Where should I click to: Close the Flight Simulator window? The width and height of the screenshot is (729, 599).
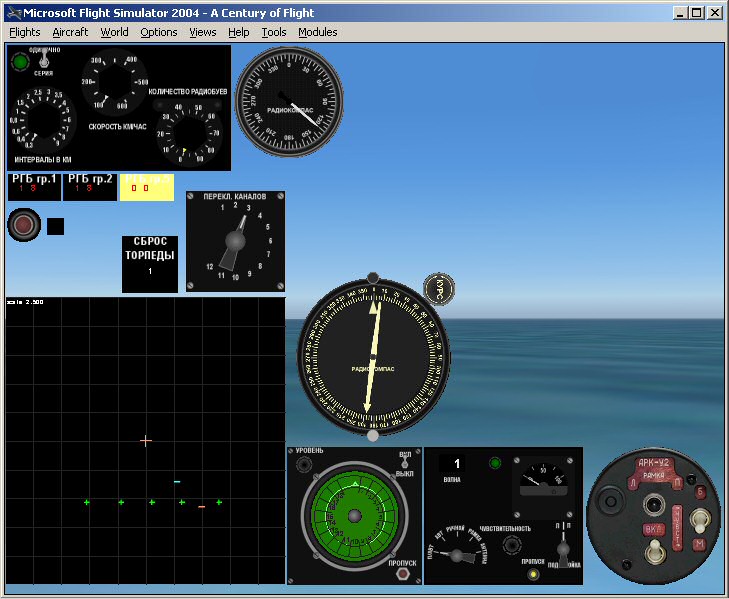(714, 13)
